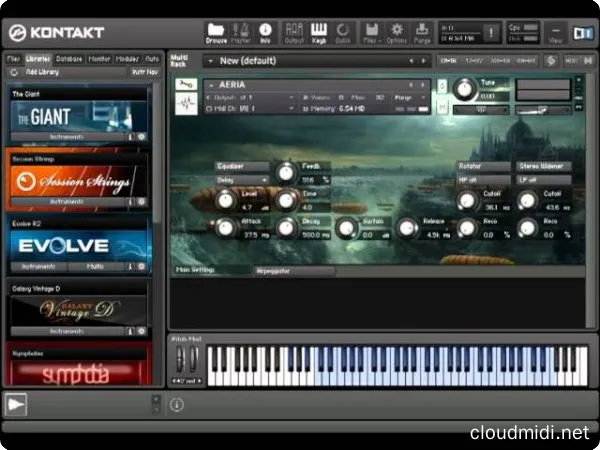This screenshot has width=600, height=450.
Task: Click the Info icon in toolbar
Action: pyautogui.click(x=265, y=31)
